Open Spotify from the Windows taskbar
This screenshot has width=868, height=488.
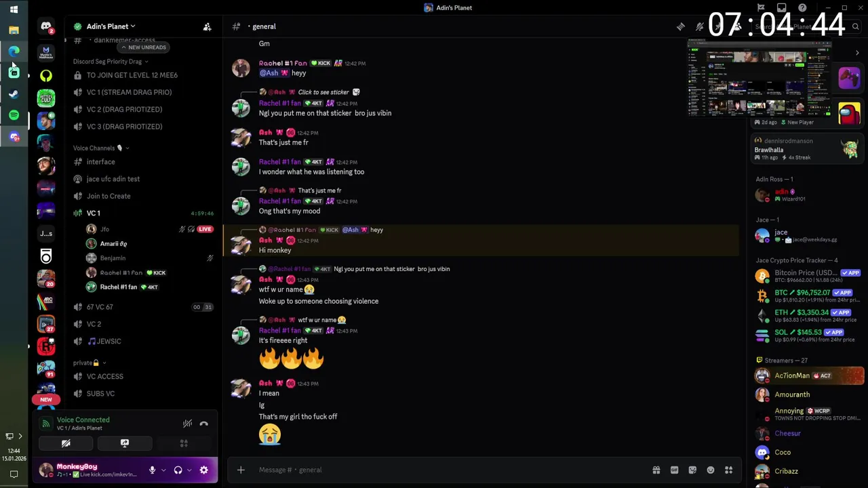click(14, 115)
